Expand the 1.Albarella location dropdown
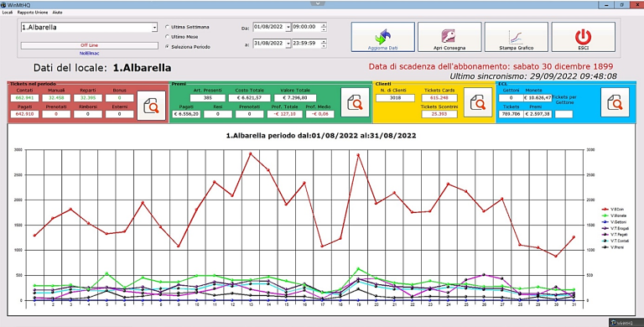This screenshot has height=327, width=644. 155,28
